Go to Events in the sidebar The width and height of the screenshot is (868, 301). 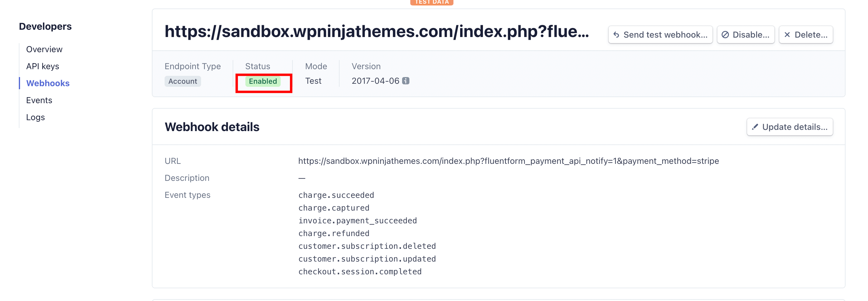[x=39, y=100]
